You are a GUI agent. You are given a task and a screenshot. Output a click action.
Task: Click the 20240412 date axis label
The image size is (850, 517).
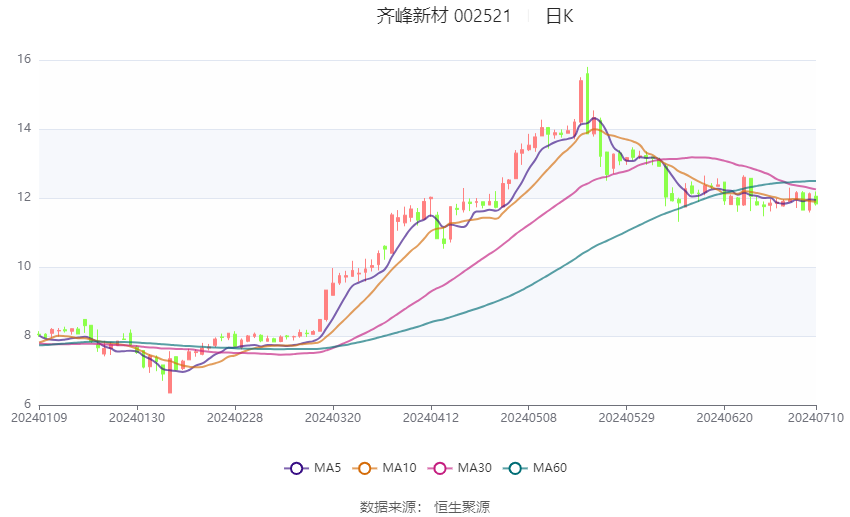[431, 418]
